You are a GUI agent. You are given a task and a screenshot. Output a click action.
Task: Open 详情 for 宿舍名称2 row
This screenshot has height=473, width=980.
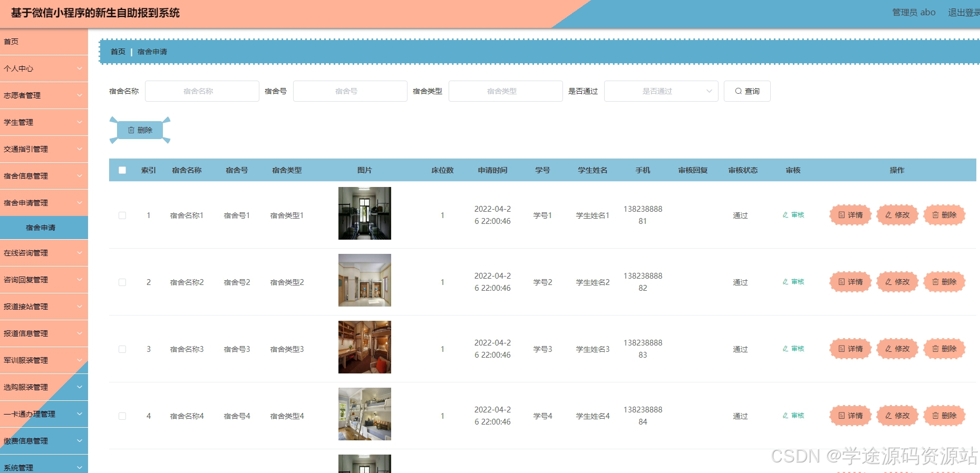click(x=850, y=282)
